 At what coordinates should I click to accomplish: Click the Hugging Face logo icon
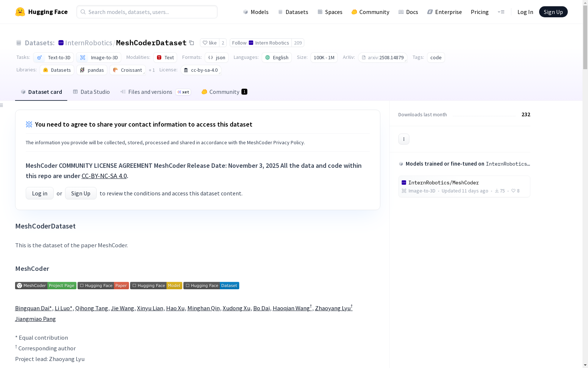[20, 12]
